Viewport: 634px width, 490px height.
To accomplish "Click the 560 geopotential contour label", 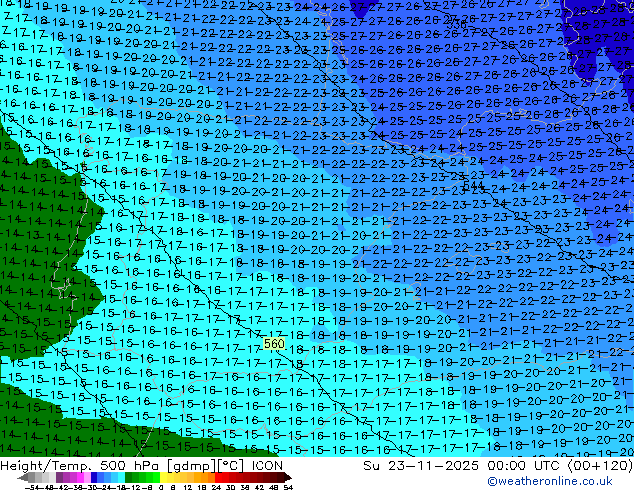I will (274, 344).
